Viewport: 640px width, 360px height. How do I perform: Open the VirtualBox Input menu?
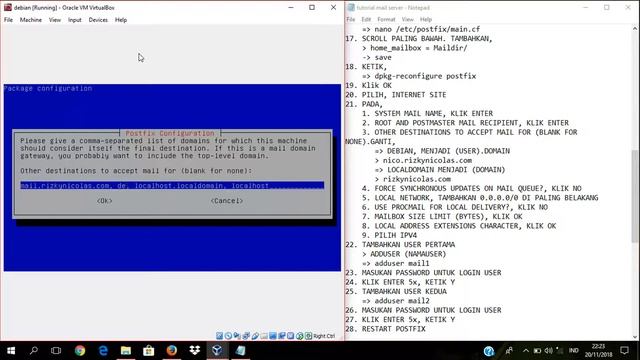tap(75, 20)
